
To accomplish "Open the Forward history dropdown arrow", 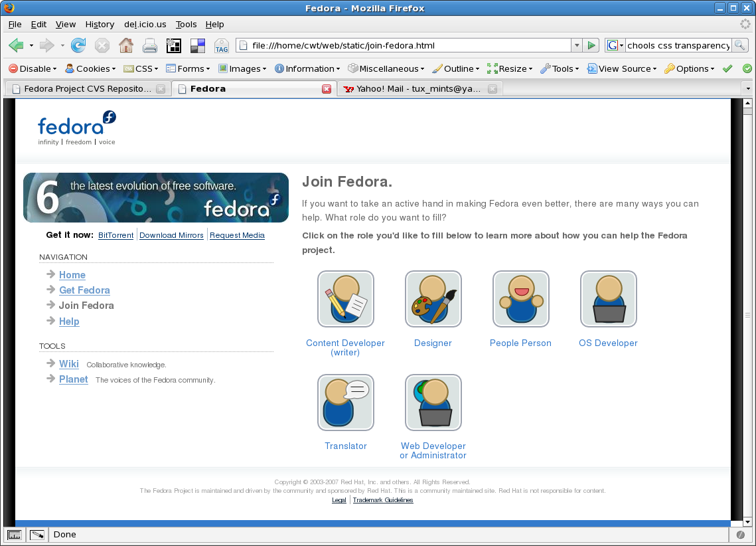I will [62, 45].
